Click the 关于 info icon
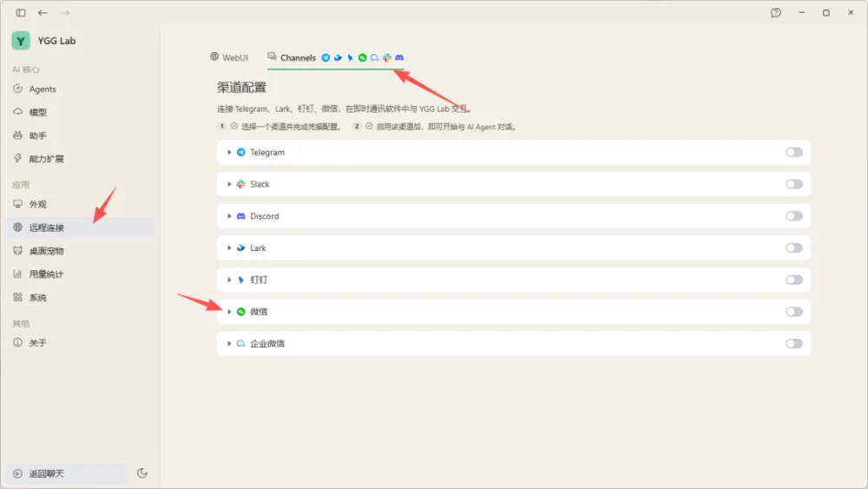 tap(17, 342)
